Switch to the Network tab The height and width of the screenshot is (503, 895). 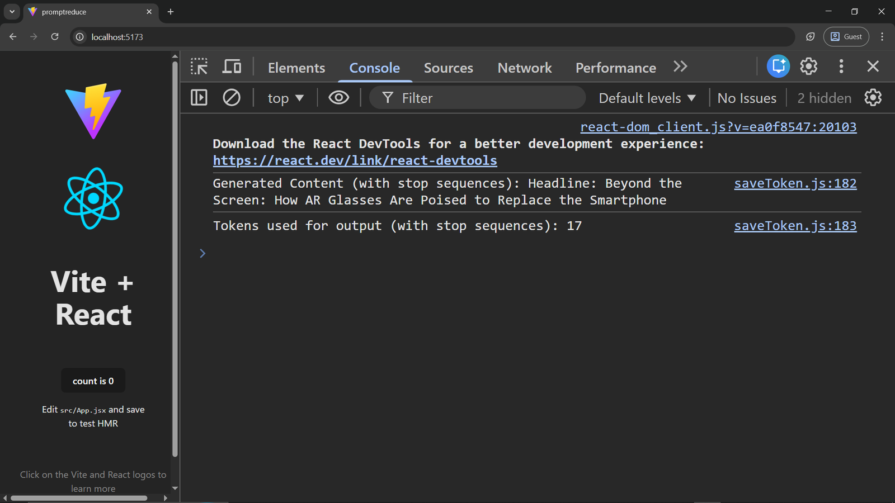click(x=524, y=68)
